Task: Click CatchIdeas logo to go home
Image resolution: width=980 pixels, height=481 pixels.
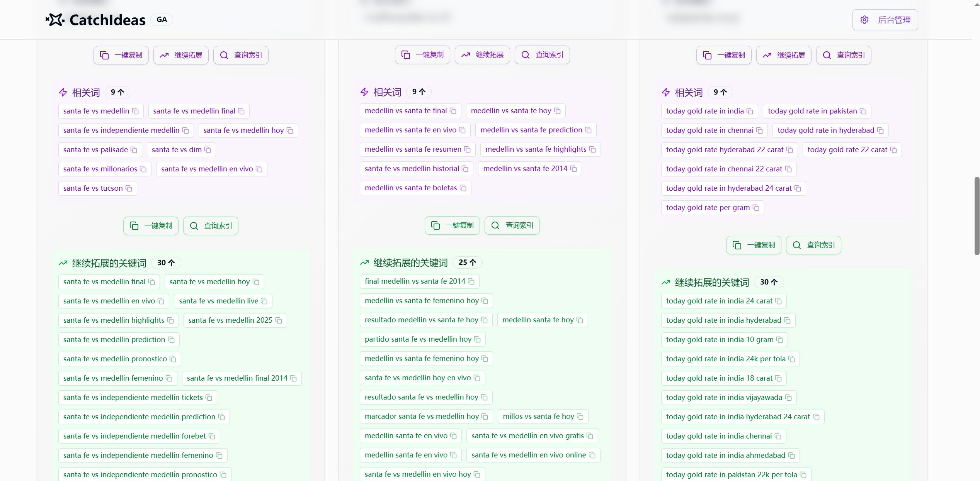Action: tap(95, 20)
